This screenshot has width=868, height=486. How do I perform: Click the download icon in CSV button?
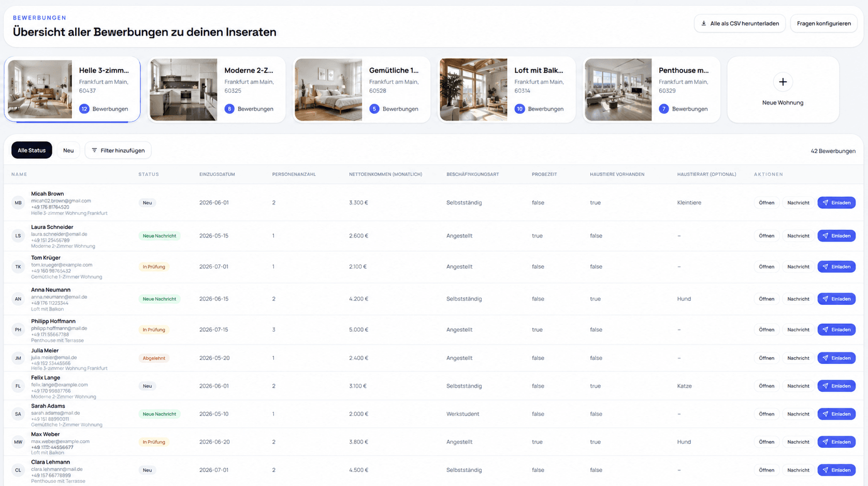(x=703, y=23)
